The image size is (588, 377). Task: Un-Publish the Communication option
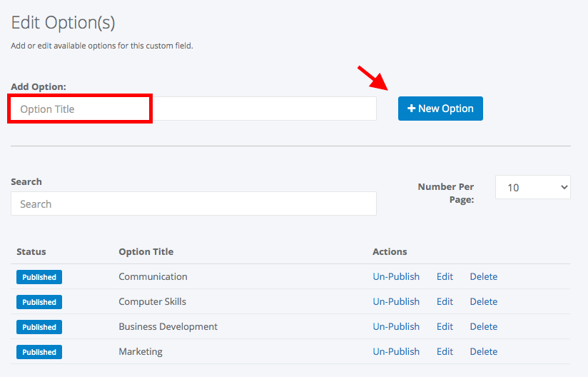(x=396, y=276)
